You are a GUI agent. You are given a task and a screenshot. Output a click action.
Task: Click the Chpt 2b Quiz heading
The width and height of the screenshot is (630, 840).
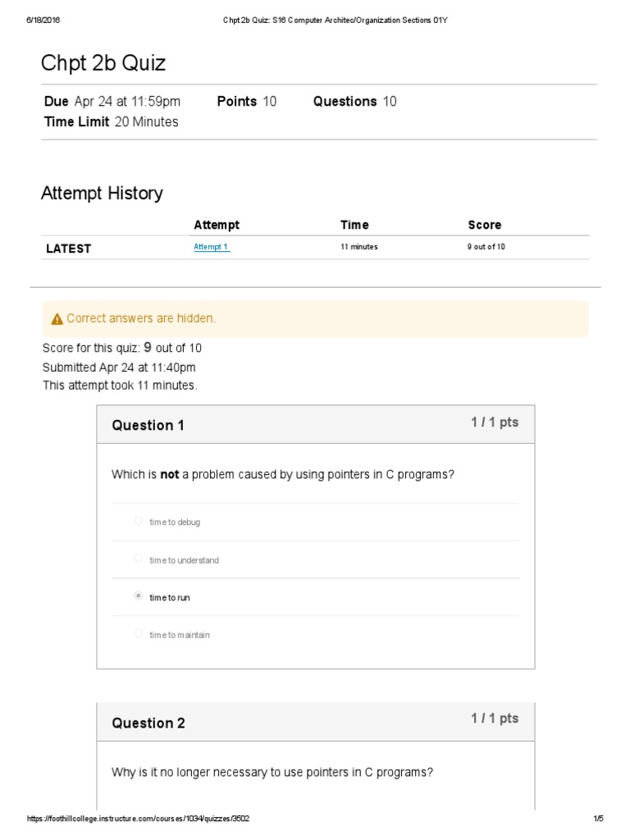(x=103, y=63)
